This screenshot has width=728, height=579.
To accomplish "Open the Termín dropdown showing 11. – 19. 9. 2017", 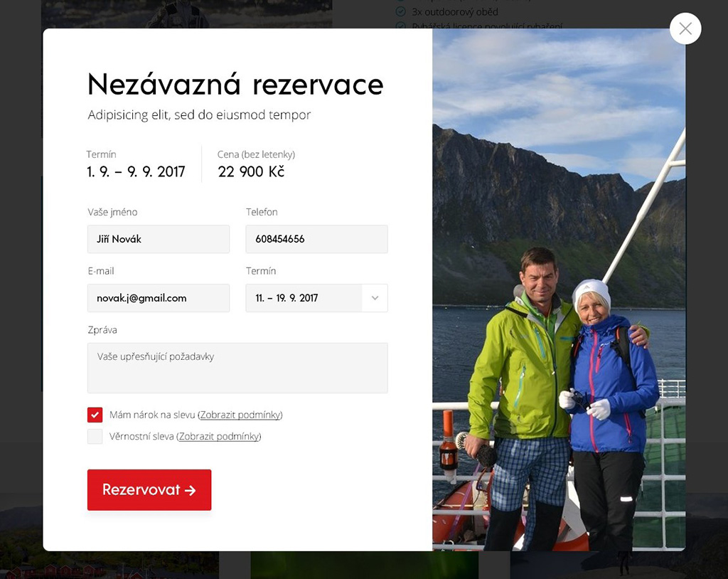I will (x=316, y=298).
